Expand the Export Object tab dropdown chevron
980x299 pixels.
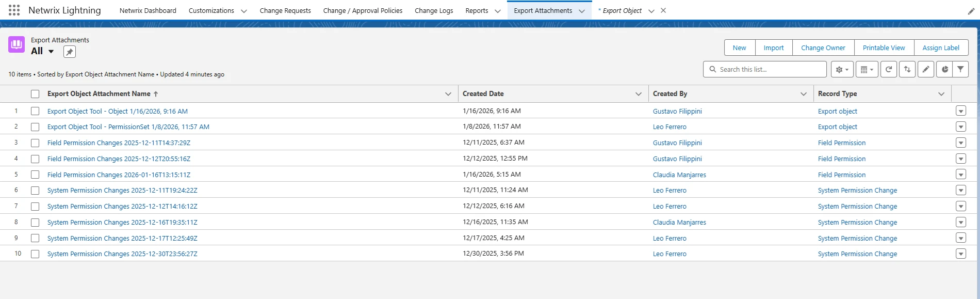651,11
